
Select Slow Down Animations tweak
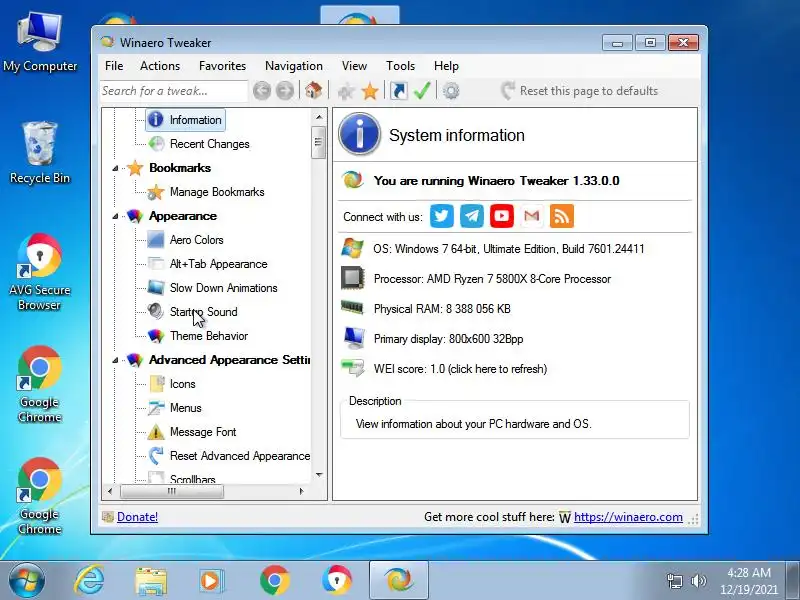click(x=223, y=288)
